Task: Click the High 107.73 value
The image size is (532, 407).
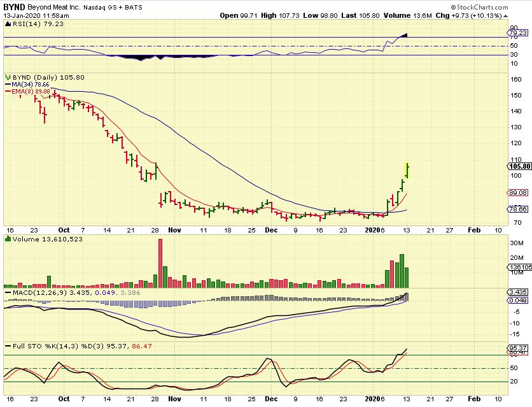Action: click(280, 16)
